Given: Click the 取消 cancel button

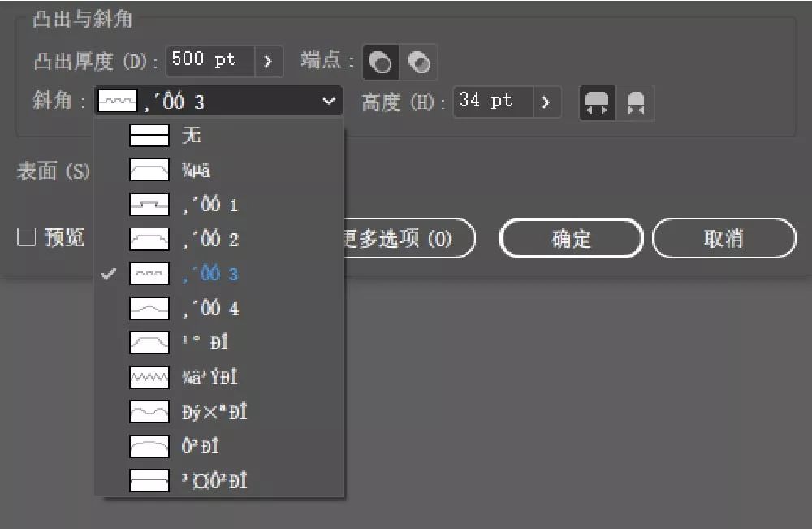Looking at the screenshot, I should (723, 238).
